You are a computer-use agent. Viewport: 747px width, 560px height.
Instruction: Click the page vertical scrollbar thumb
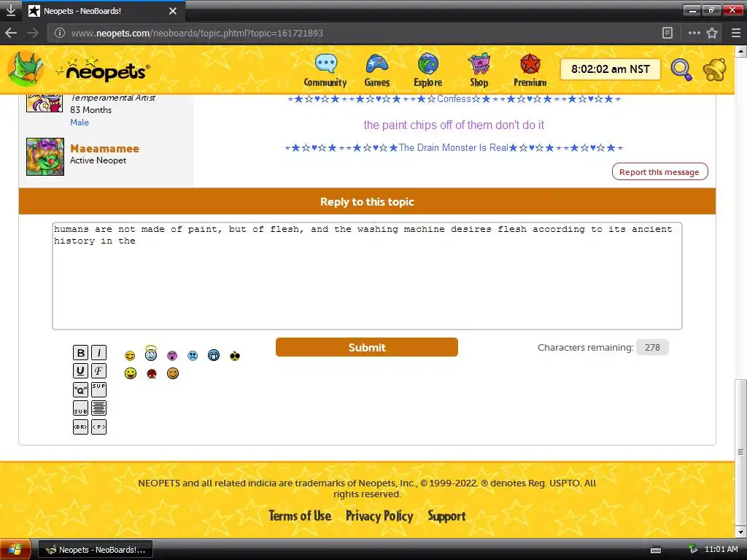click(740, 451)
